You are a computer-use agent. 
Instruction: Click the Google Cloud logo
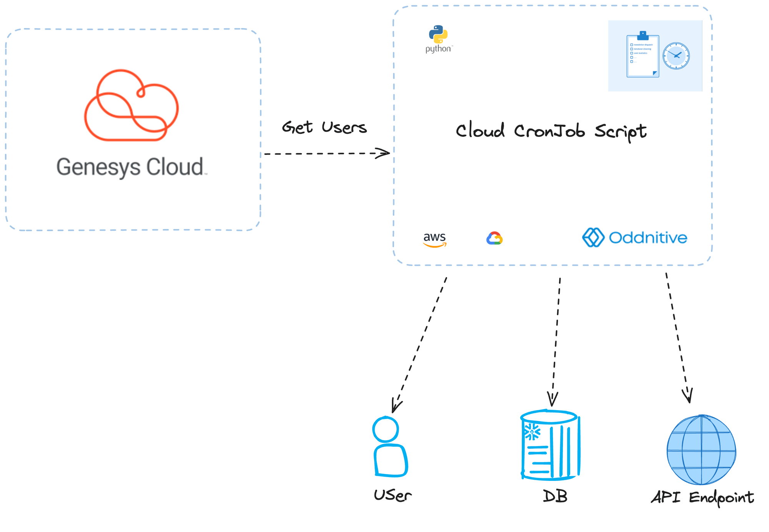pyautogui.click(x=494, y=238)
